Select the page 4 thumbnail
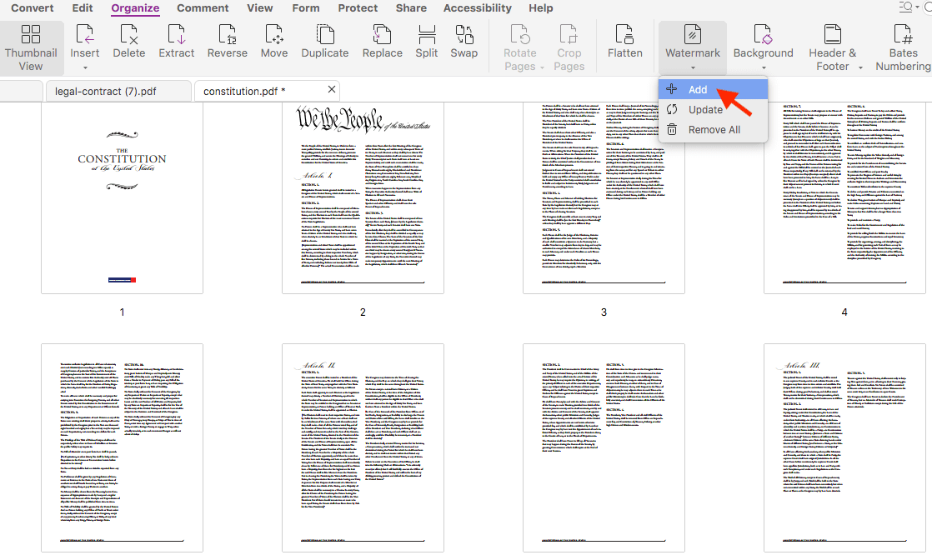Viewport: 932px width, 560px height. click(x=844, y=198)
